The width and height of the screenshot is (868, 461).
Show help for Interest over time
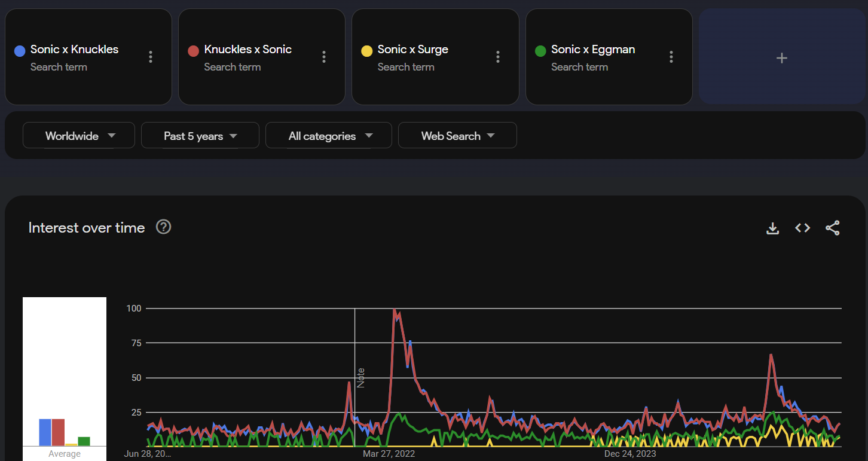pyautogui.click(x=164, y=227)
